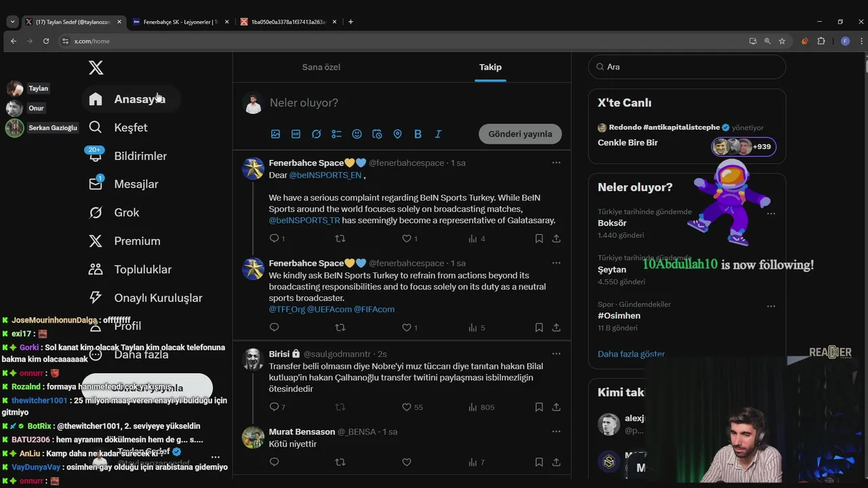This screenshot has height=488, width=868.
Task: Add a poll in composer
Action: point(336,134)
